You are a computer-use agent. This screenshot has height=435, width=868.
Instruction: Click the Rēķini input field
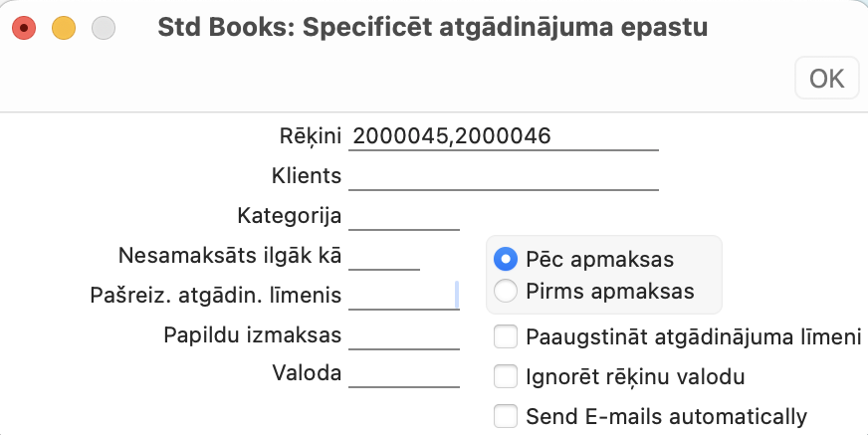[x=504, y=136]
